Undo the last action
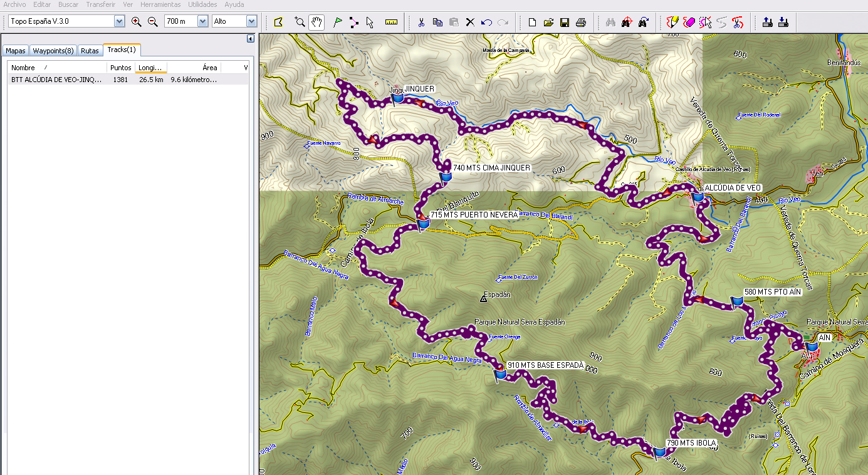The height and width of the screenshot is (475, 868). (487, 22)
